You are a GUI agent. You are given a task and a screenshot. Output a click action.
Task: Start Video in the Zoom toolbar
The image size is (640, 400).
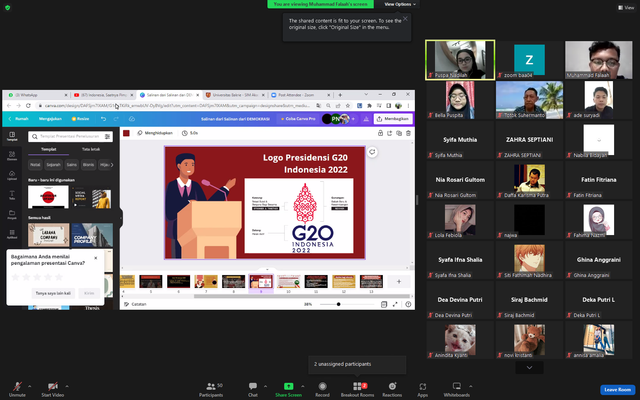tap(52, 389)
